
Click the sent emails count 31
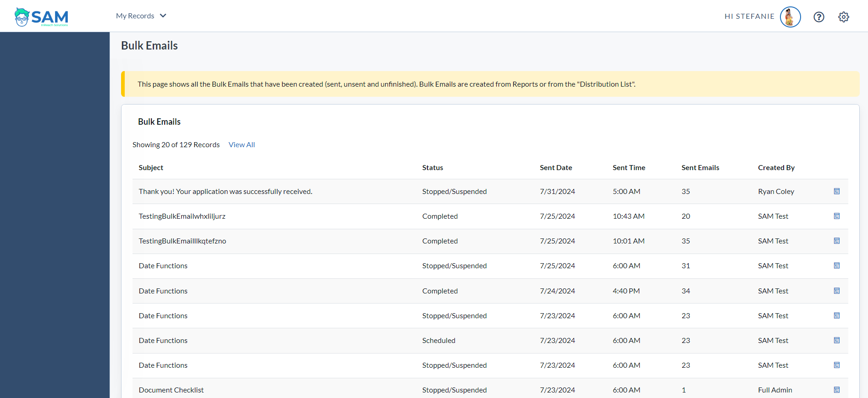point(686,266)
